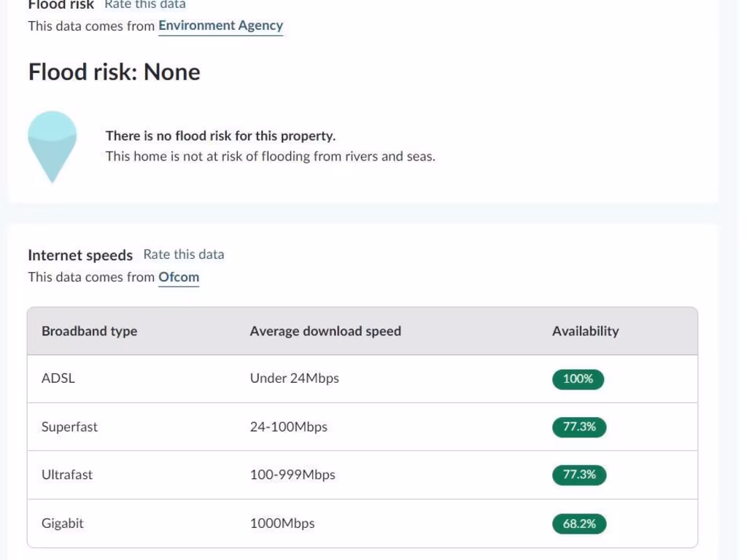Click the Ofcom data source link
Screen dimensions: 747x560
point(179,277)
